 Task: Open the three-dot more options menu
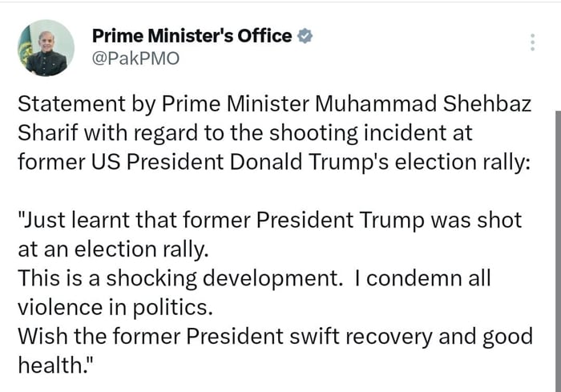(x=532, y=42)
